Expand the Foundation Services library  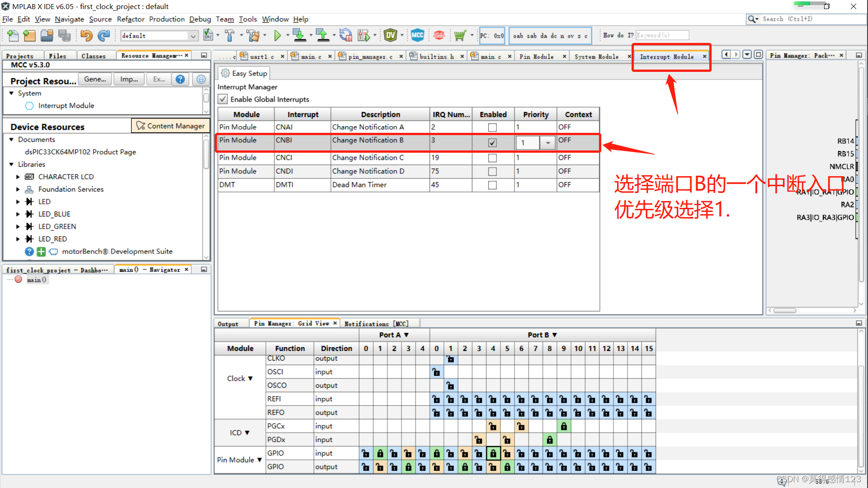click(18, 189)
